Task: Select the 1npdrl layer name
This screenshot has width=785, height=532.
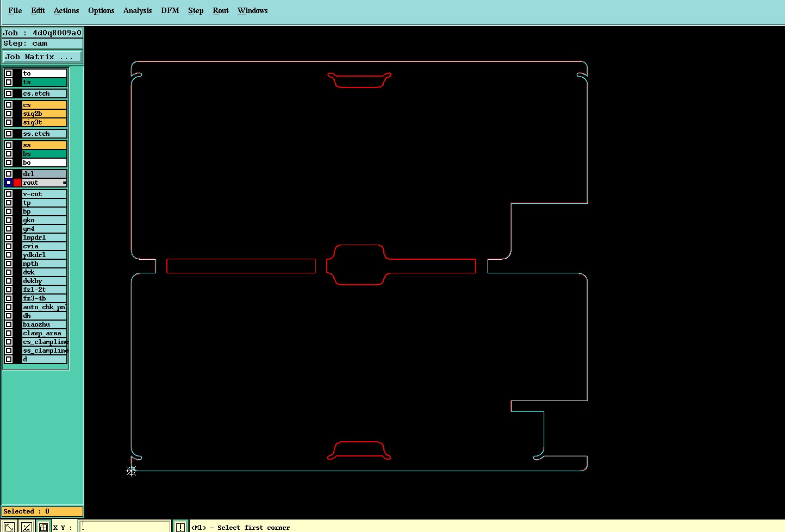Action: point(44,237)
